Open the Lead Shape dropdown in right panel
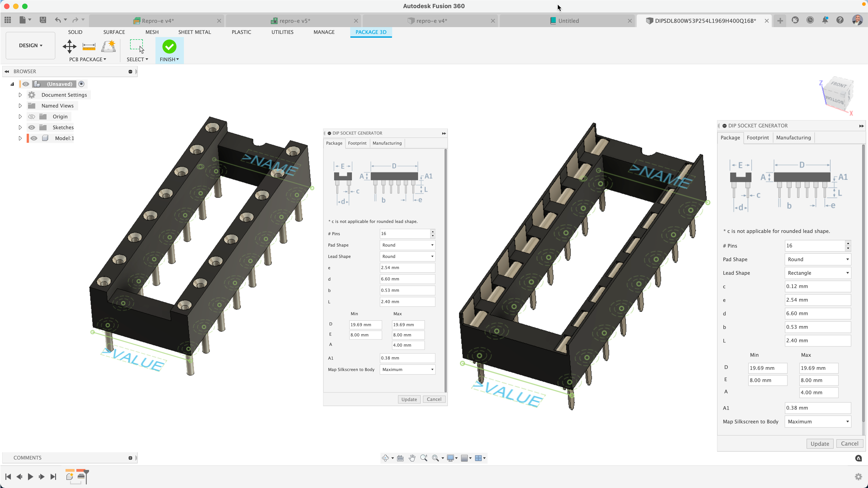The width and height of the screenshot is (868, 488). tap(818, 273)
